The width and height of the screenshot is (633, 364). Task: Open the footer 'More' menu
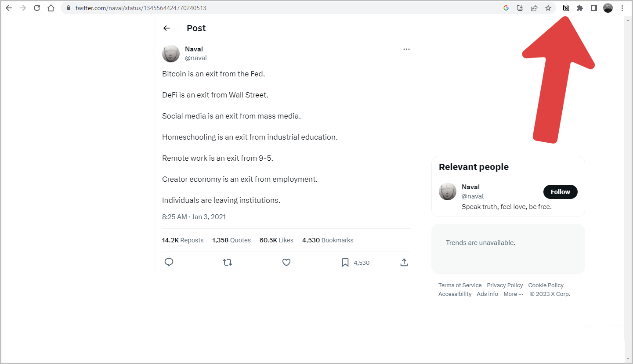click(513, 294)
